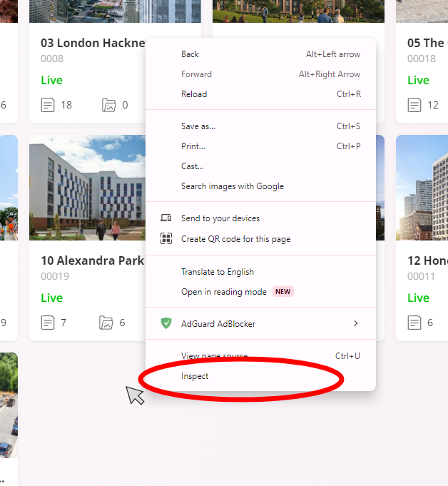Open the AdGuard AdBlocker menu entry
Image resolution: width=448 pixels, height=486 pixels.
pos(260,323)
